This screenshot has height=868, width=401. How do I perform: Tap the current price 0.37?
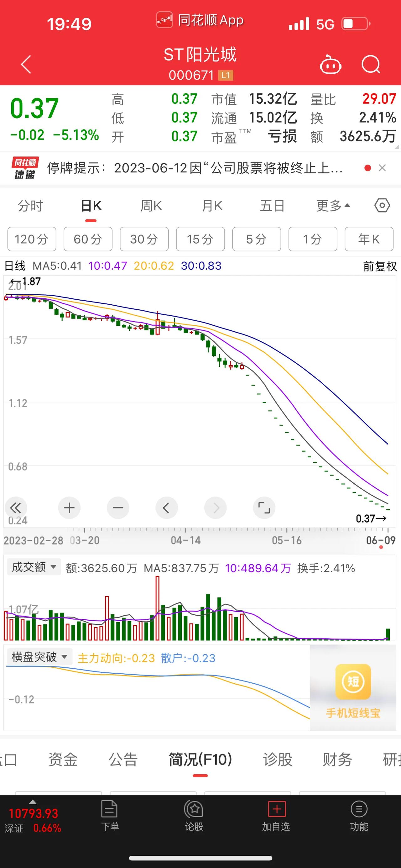click(34, 108)
